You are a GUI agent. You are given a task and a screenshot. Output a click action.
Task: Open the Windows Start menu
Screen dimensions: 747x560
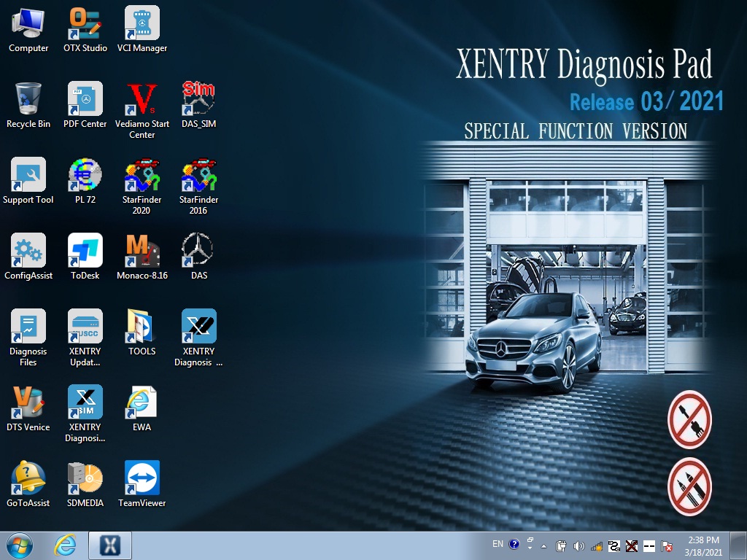pyautogui.click(x=20, y=545)
